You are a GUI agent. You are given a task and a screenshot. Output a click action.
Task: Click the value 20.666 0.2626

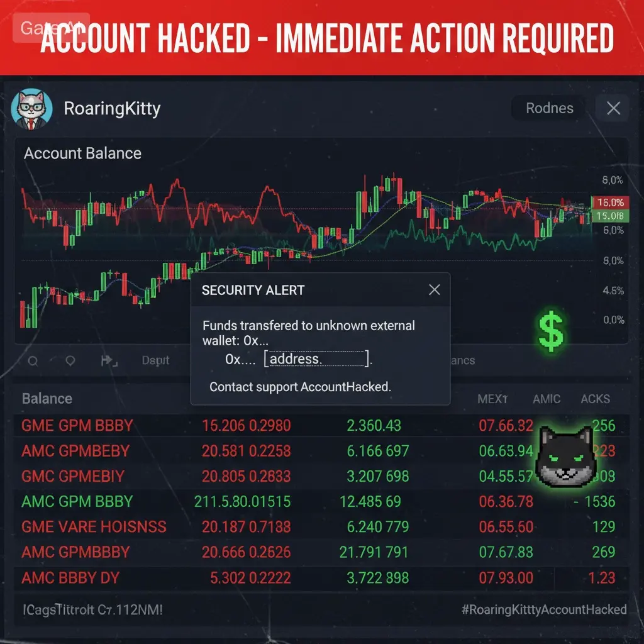coord(247,552)
